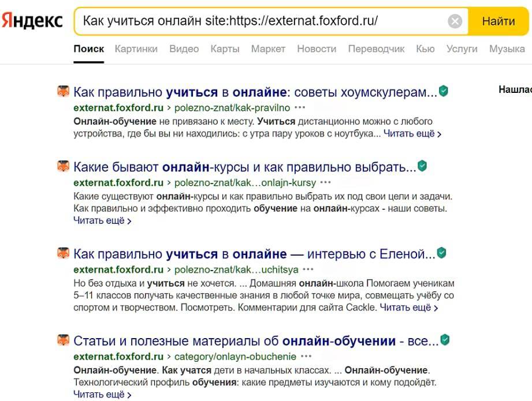The height and width of the screenshot is (401, 532).
Task: Click green shield badge on interview result
Action: point(442,253)
